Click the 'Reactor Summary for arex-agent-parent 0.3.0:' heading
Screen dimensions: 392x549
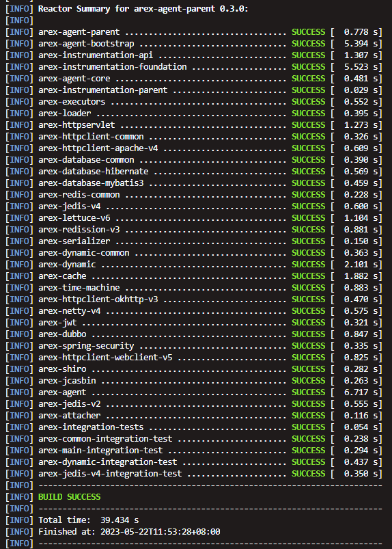click(x=143, y=9)
